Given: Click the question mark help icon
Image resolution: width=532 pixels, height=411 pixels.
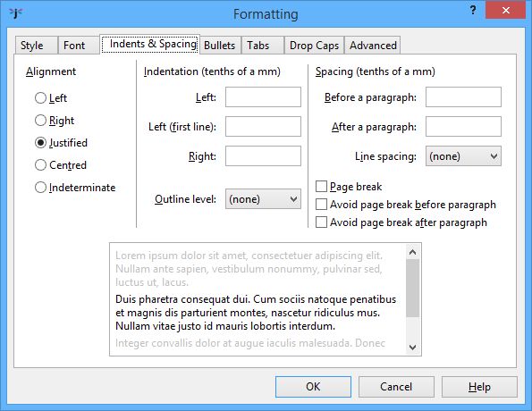Looking at the screenshot, I should [473, 10].
